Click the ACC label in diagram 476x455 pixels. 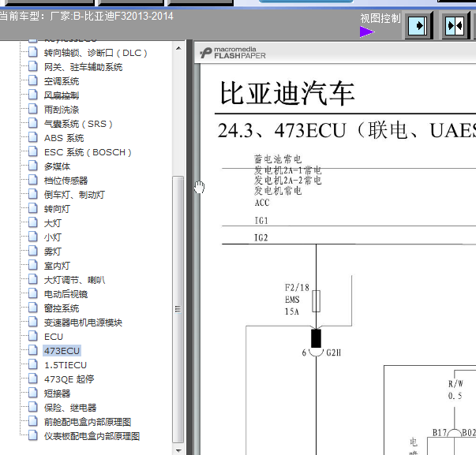click(x=262, y=203)
